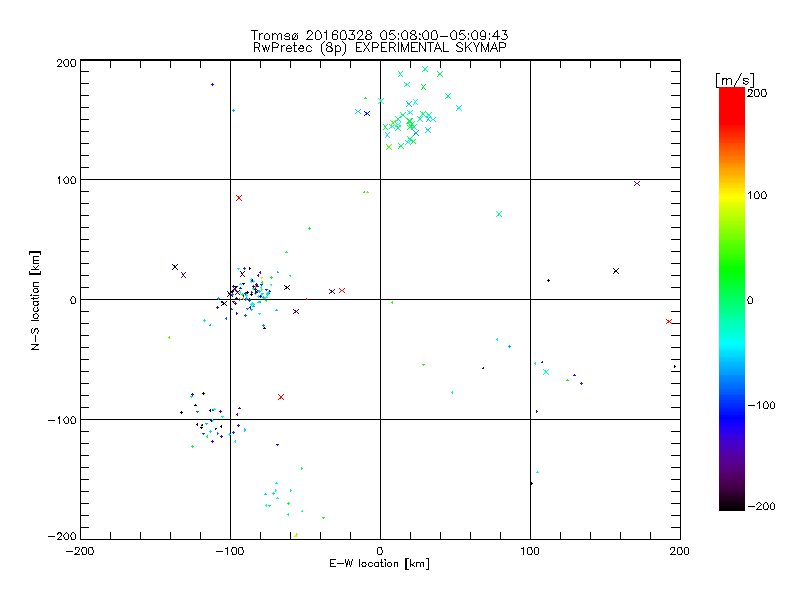Click the plot title 'Tromsø 20160328 05:08:00-05:09:43'
Viewport: 800px width, 600px height.
pos(379,35)
